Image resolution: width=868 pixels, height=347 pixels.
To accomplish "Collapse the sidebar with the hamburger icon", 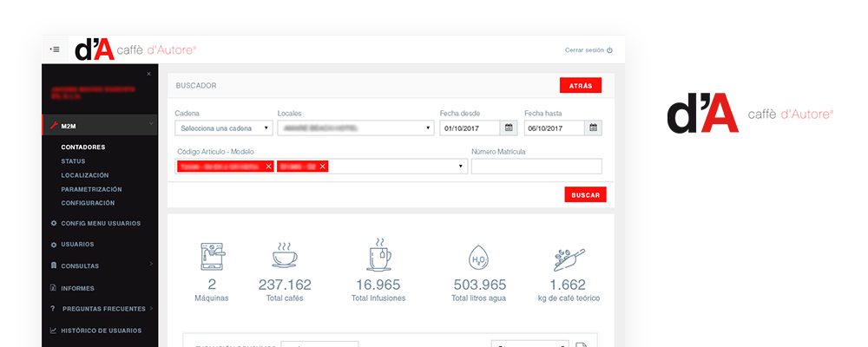I will (55, 49).
